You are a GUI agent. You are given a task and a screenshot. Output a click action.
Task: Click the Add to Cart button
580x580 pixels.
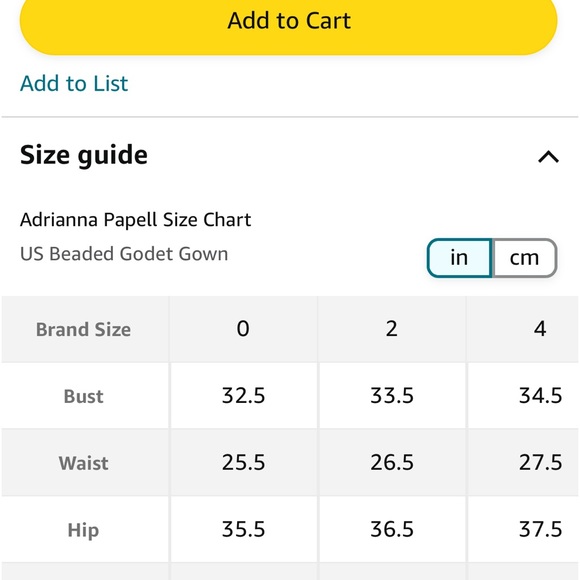[x=289, y=22]
